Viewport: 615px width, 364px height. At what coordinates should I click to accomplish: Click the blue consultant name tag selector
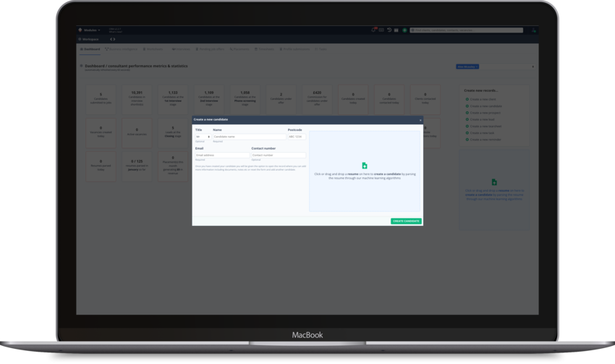click(x=467, y=67)
